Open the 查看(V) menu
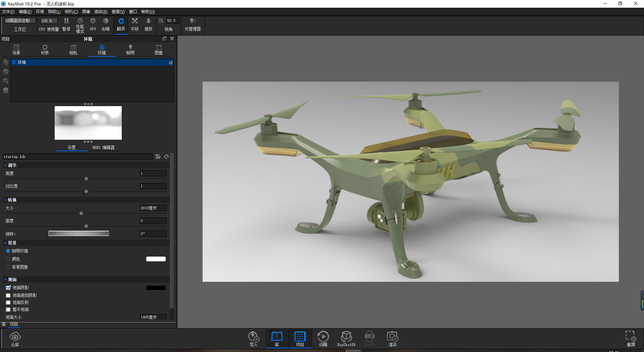This screenshot has height=352, width=644. (118, 12)
